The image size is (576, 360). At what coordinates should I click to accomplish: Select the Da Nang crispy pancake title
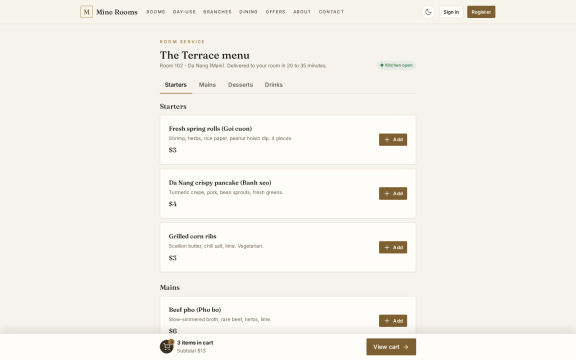(x=220, y=183)
